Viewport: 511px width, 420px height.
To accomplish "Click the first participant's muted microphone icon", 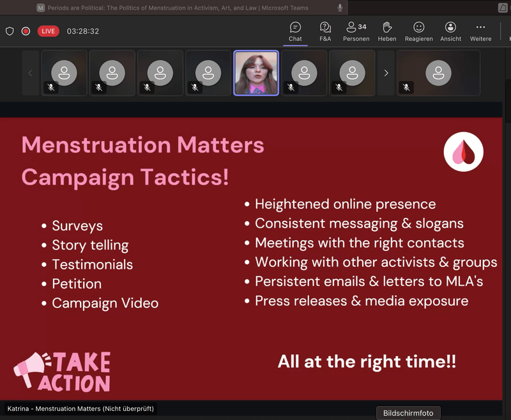I will coord(51,87).
